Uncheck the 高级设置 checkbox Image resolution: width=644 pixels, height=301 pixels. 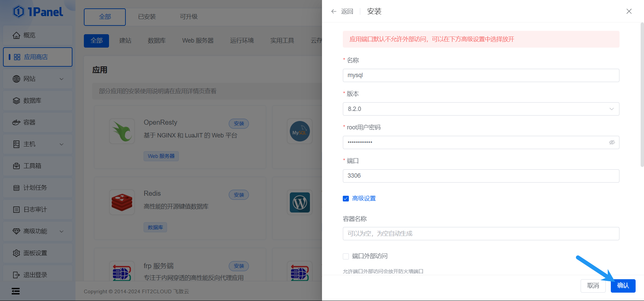[x=346, y=198]
